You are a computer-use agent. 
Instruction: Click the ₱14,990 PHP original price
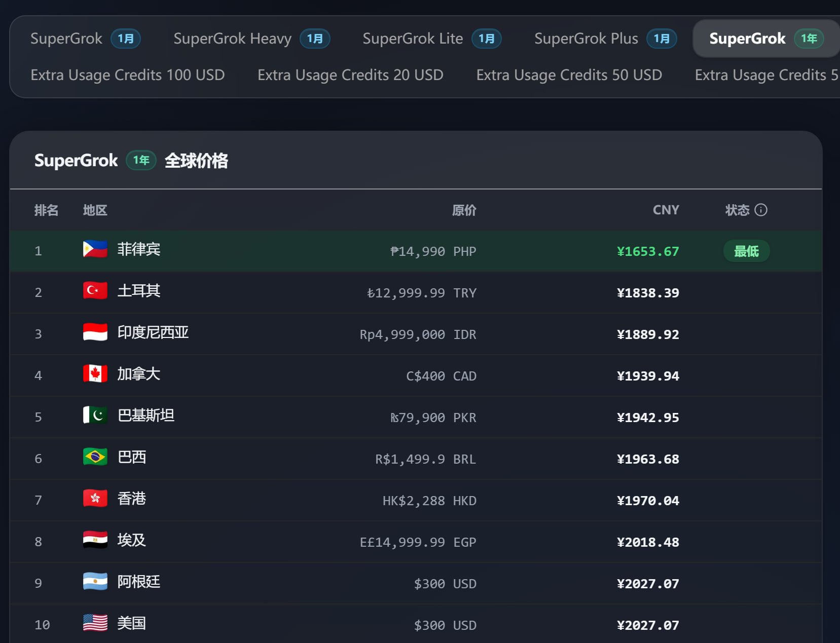433,251
